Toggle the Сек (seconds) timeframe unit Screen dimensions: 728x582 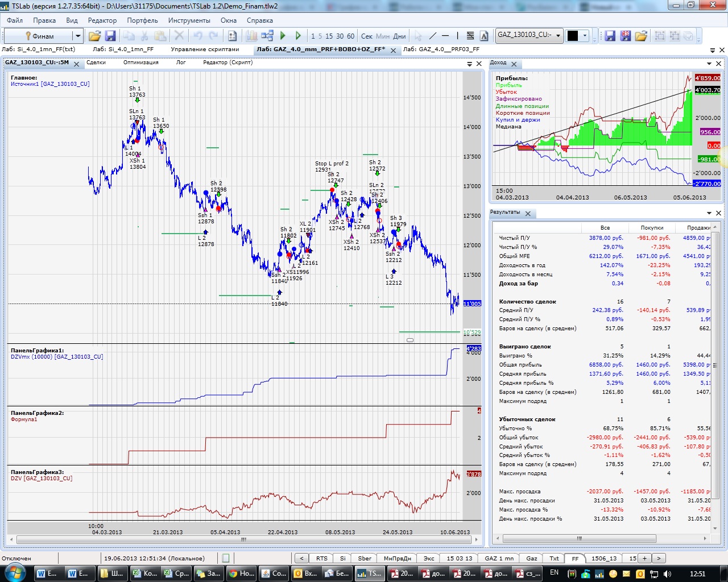(x=367, y=36)
